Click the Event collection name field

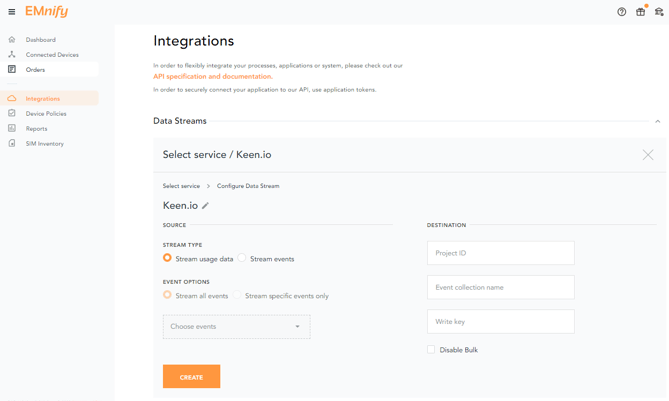tap(500, 287)
